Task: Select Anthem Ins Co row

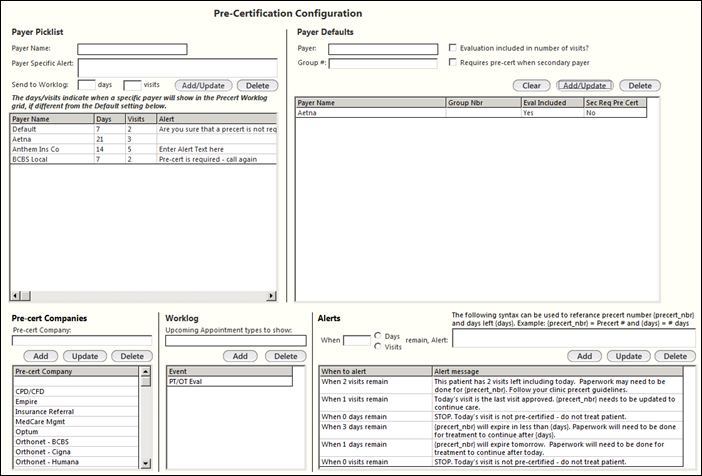Action: pyautogui.click(x=144, y=149)
